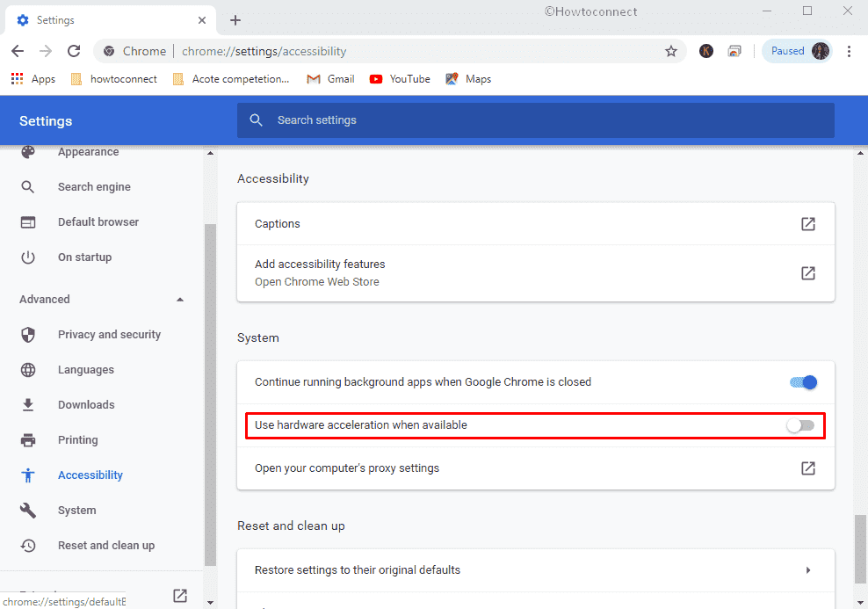Click the browser forward arrow
Viewport: 868px width, 609px height.
pyautogui.click(x=46, y=52)
